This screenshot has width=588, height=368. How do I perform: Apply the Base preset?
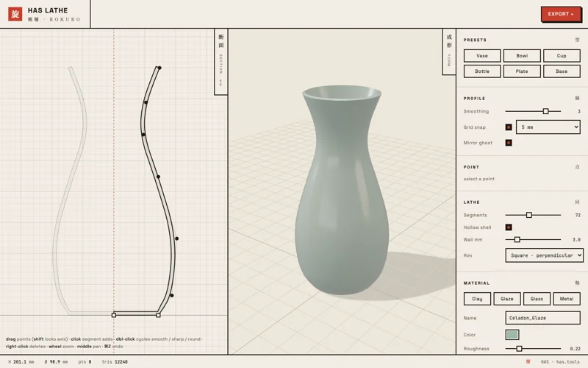(562, 71)
